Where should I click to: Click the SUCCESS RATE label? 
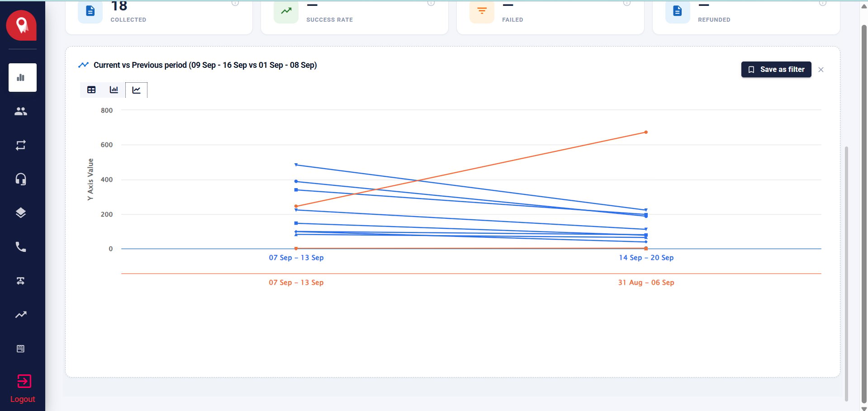point(329,20)
